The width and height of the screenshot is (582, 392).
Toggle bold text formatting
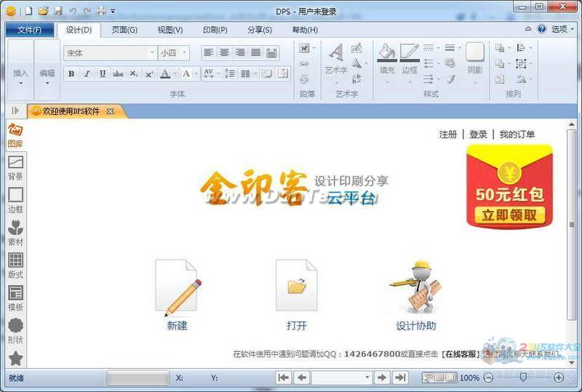pos(71,74)
